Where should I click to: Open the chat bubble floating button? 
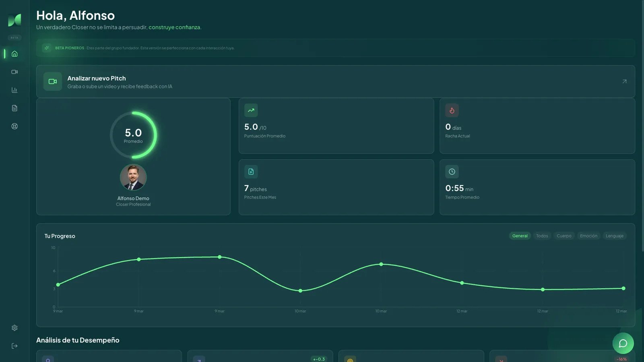point(623,343)
